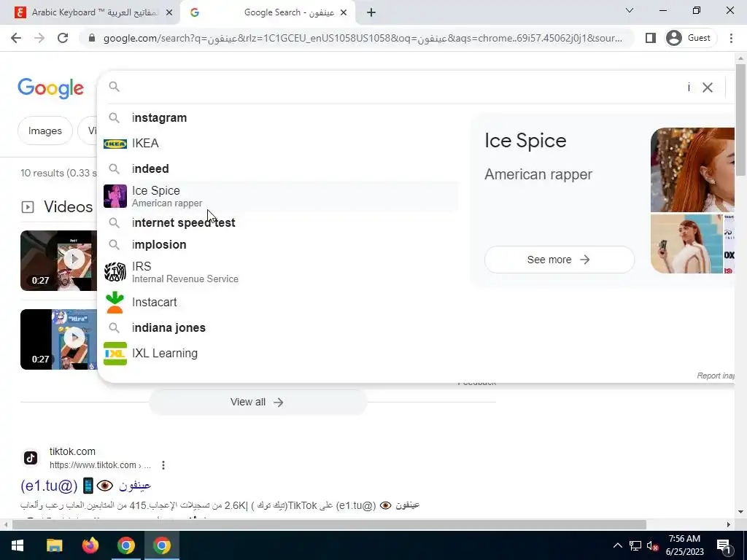Screen dimensions: 747x560
Task: Click the Guest profile avatar
Action: click(x=673, y=38)
